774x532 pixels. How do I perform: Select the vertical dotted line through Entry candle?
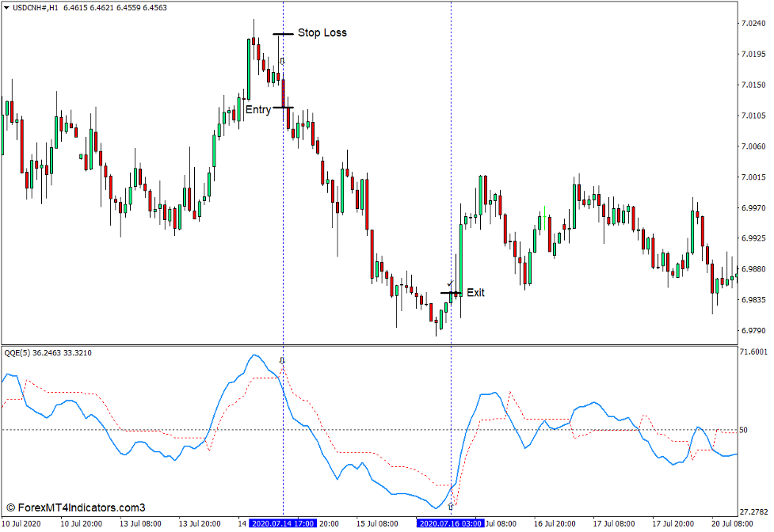tap(284, 198)
